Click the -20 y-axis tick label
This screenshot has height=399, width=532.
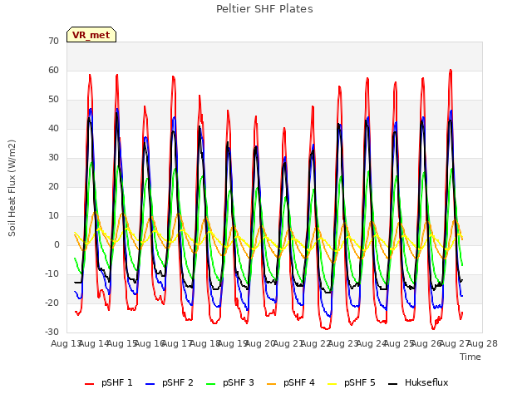(x=52, y=303)
